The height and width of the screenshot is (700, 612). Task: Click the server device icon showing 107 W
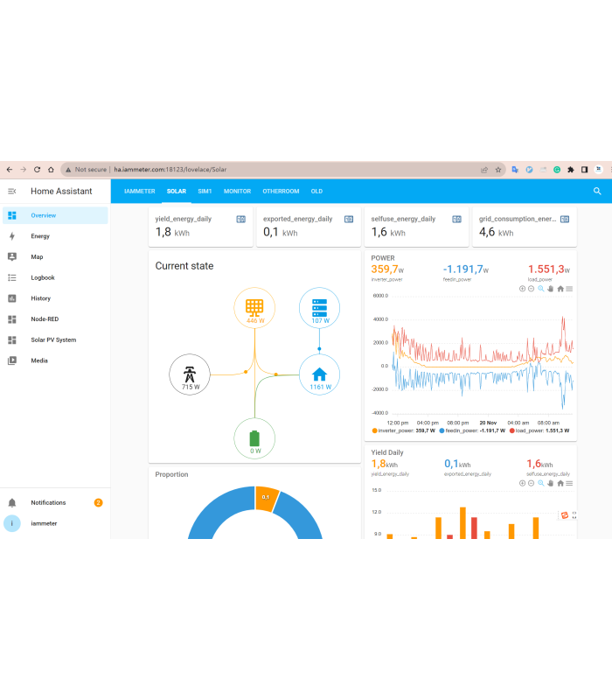click(319, 308)
